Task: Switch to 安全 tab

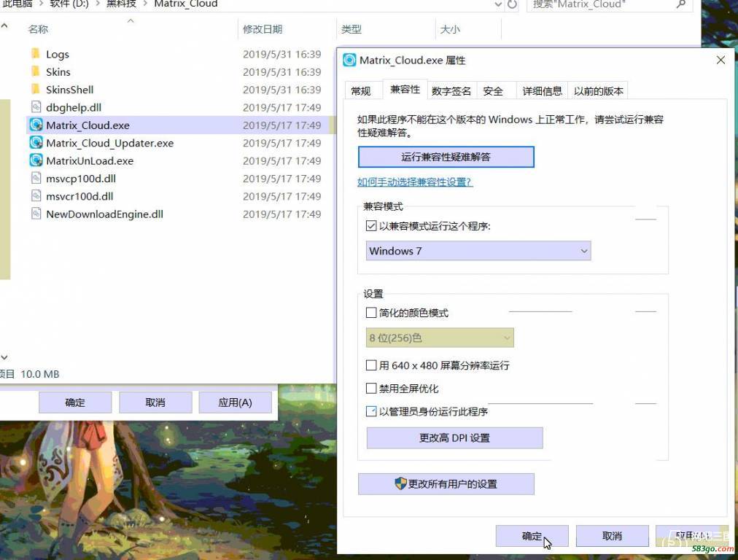Action: click(x=493, y=91)
